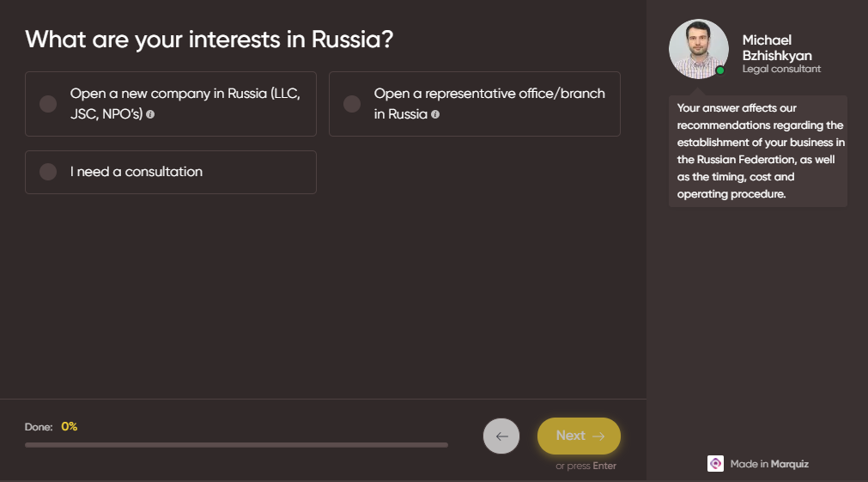Click the "What are your interests in Russia?" heading
Image resolution: width=868 pixels, height=482 pixels.
(209, 40)
